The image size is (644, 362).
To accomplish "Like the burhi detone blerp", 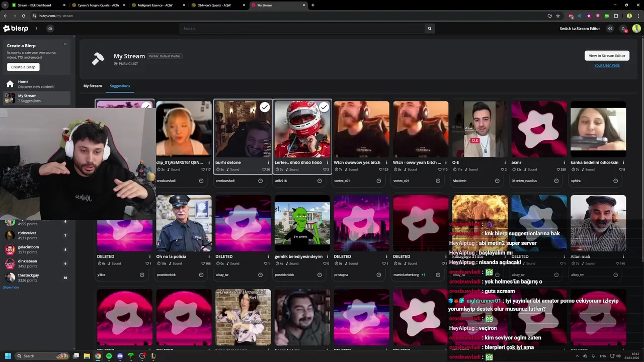I will pyautogui.click(x=264, y=169).
